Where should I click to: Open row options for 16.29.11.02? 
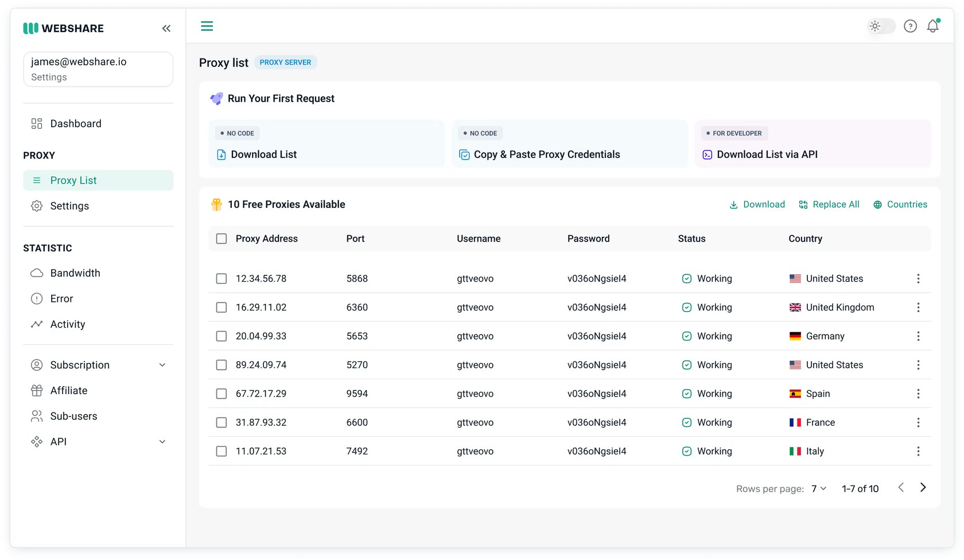tap(918, 307)
